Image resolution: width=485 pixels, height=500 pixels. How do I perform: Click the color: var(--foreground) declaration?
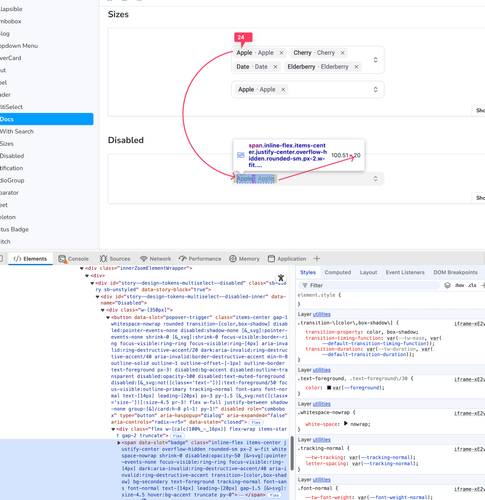345,388
